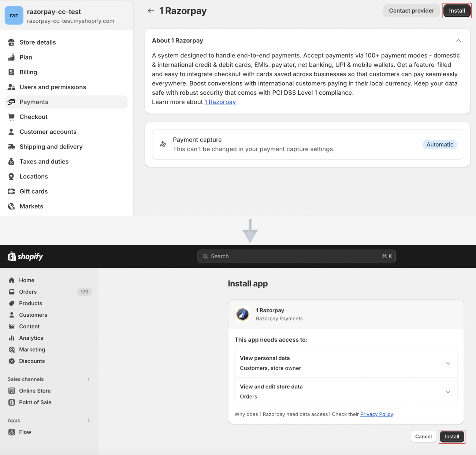This screenshot has height=455, width=476.
Task: Click the Flow app icon
Action: click(12, 432)
